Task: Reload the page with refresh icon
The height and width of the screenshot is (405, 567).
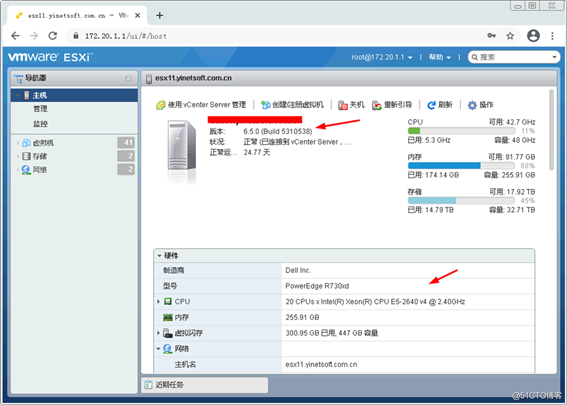Action: 53,36
